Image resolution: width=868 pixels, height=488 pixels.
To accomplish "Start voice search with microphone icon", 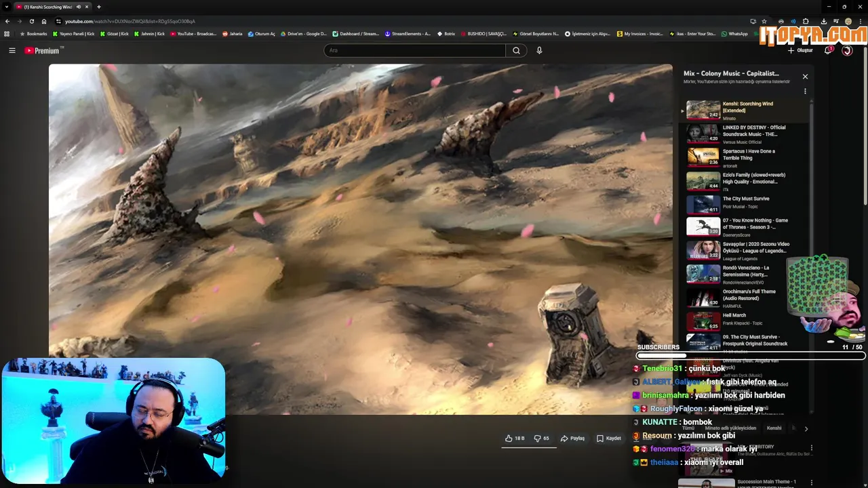I will (539, 50).
